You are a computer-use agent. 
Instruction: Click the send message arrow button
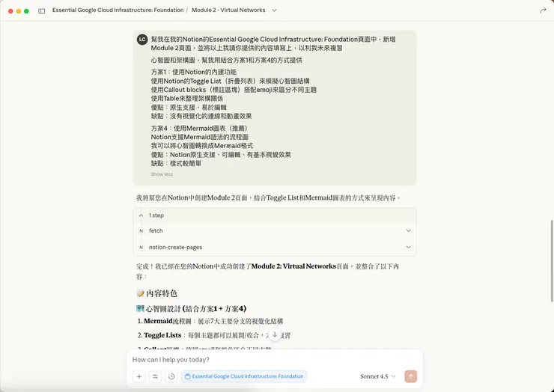pyautogui.click(x=410, y=376)
